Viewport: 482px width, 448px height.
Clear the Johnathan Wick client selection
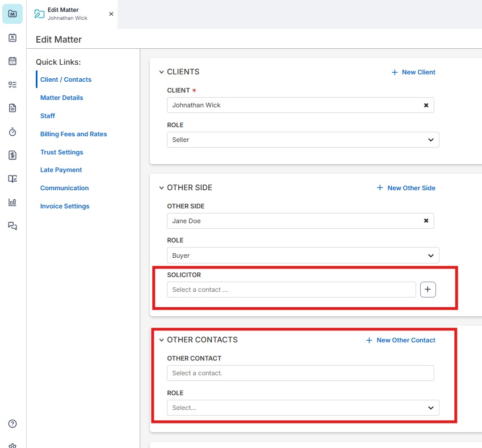coord(426,105)
